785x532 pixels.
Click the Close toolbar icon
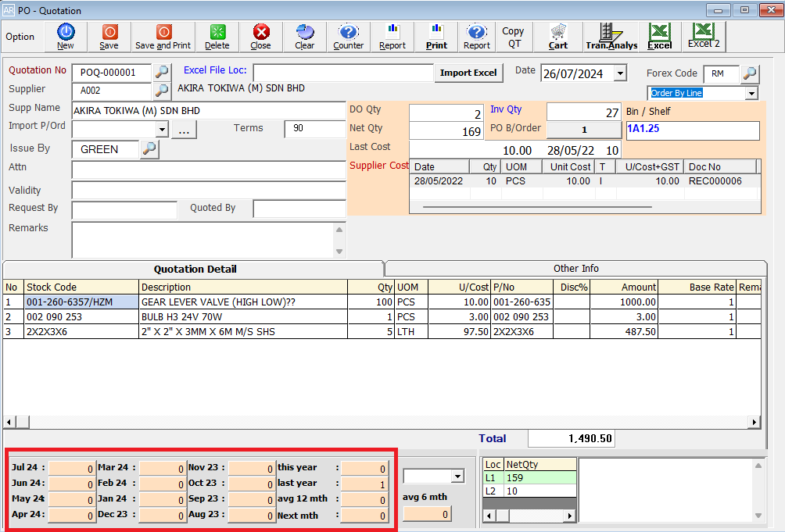pos(261,37)
